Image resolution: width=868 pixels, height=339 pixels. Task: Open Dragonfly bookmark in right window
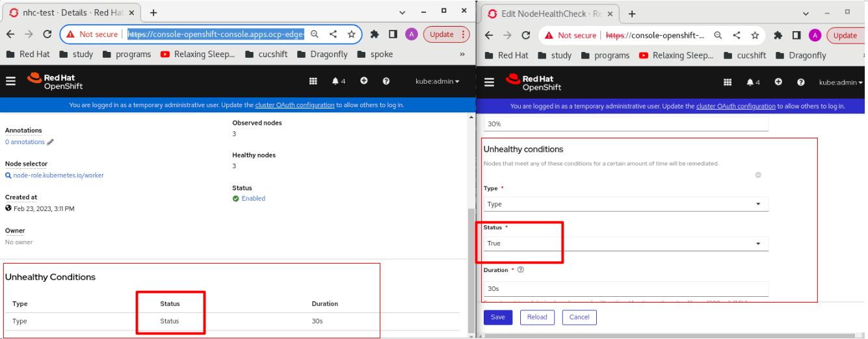(x=801, y=55)
